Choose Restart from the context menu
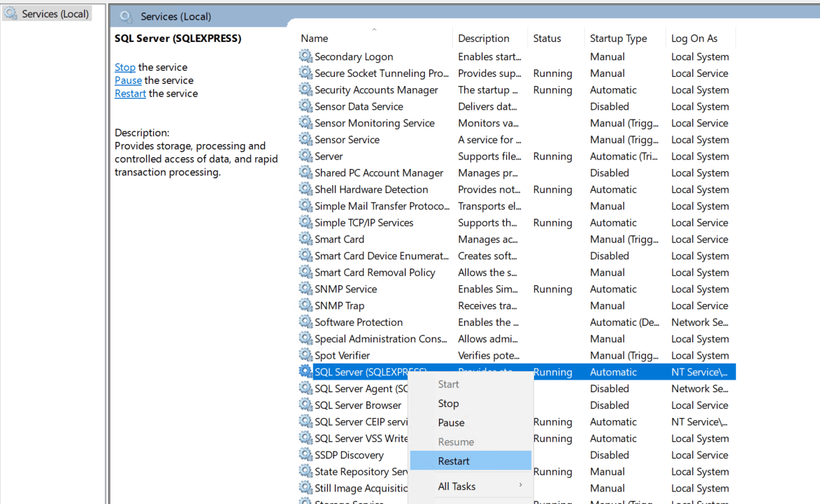 454,461
